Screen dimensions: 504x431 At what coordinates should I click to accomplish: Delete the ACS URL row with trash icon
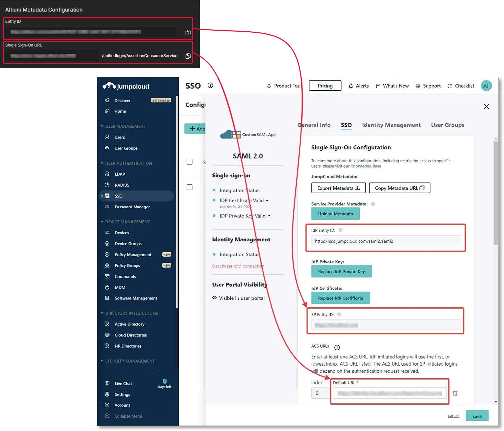[x=455, y=393]
